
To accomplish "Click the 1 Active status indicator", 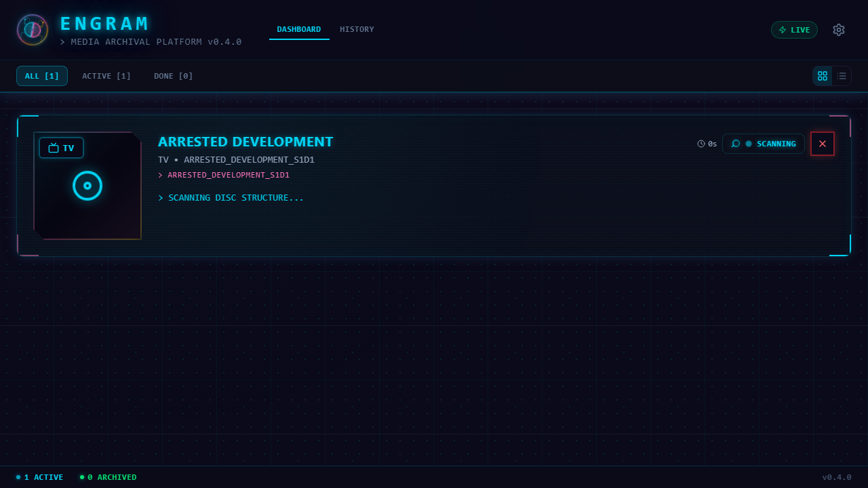I will pos(40,477).
